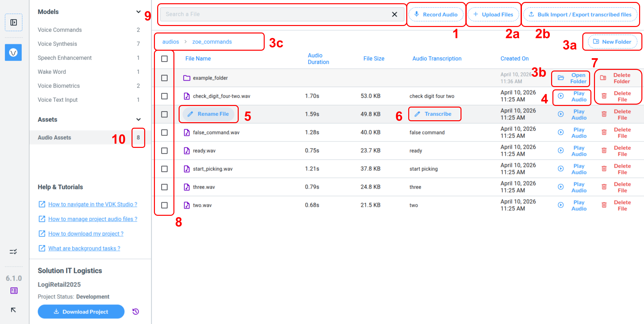This screenshot has width=644, height=324.
Task: Navigate to audios in the breadcrumb
Action: coord(170,42)
